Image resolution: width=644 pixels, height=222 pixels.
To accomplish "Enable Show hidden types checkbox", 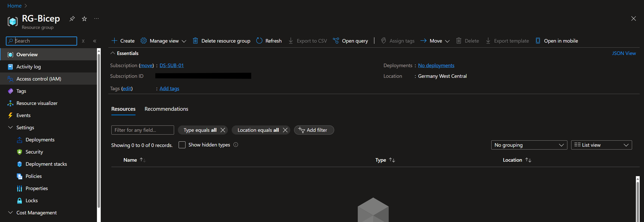I will click(182, 145).
